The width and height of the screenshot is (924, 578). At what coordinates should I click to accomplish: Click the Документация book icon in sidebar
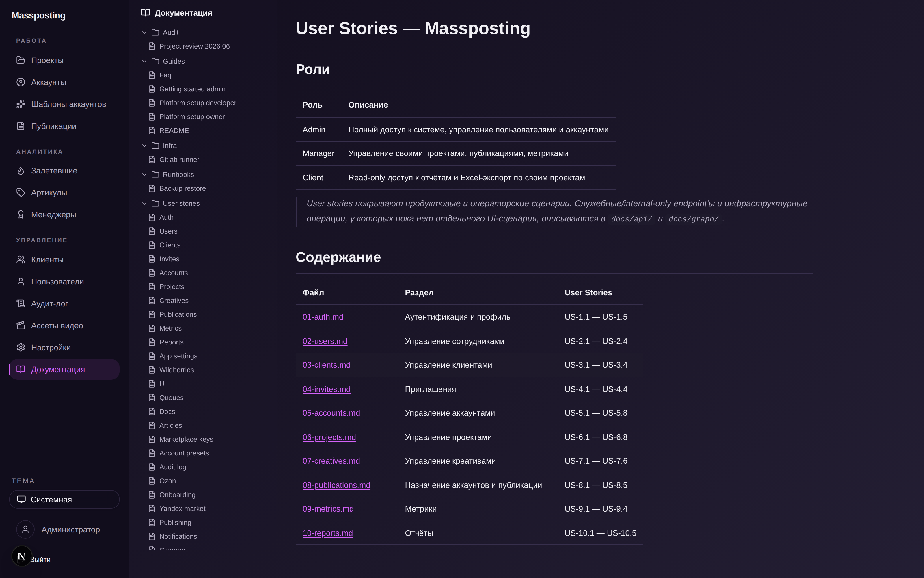21,369
